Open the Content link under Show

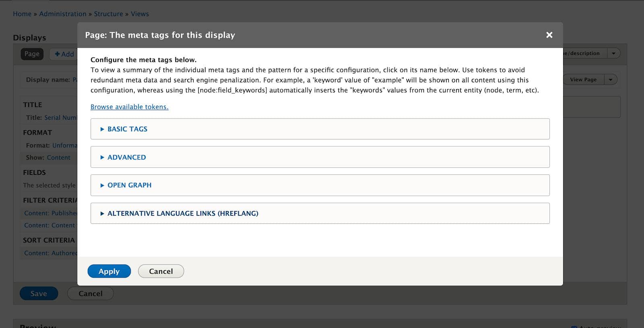[58, 158]
